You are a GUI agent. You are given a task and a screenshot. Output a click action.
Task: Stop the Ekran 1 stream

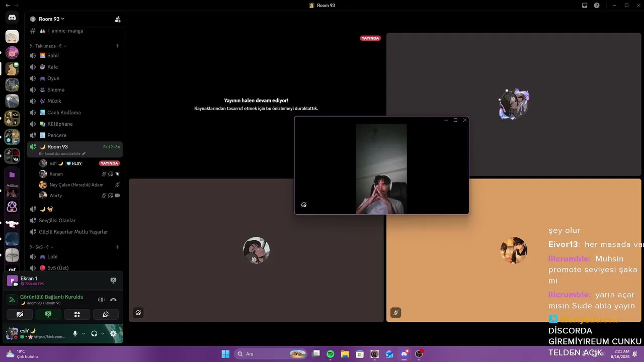(x=113, y=281)
